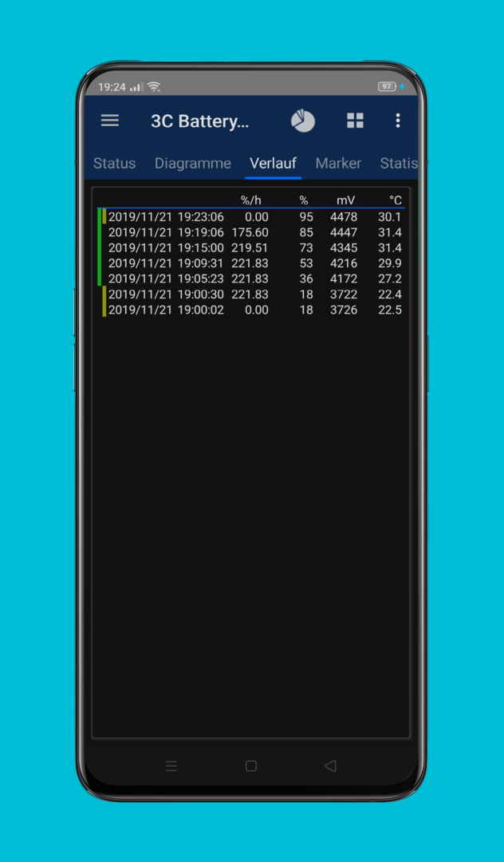504x862 pixels.
Task: Switch to the Diagramme tab
Action: [x=193, y=164]
